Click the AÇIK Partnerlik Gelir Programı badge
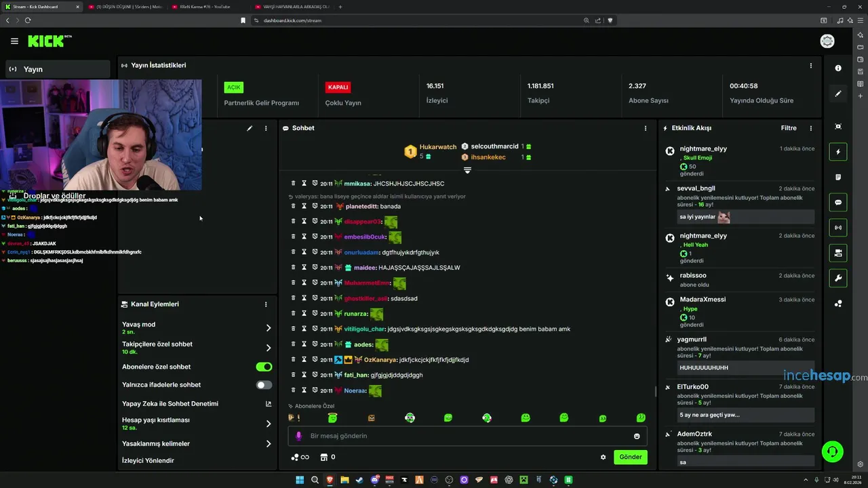Image resolution: width=868 pixels, height=488 pixels. (x=233, y=87)
